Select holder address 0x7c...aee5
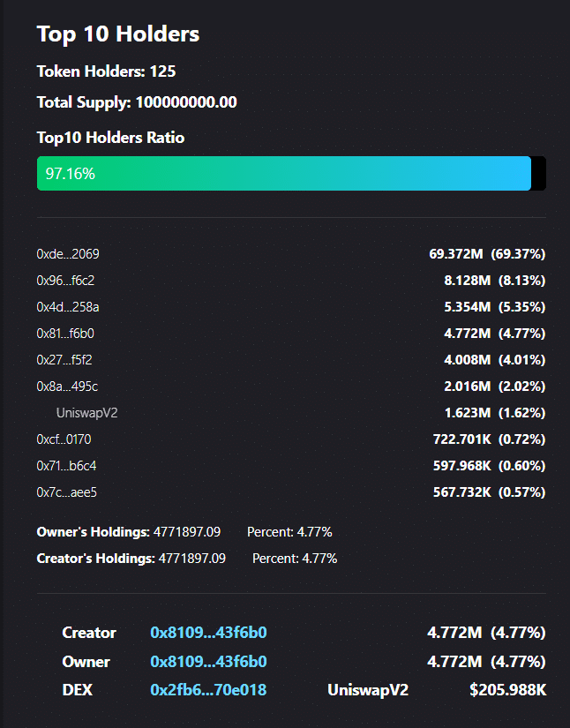This screenshot has height=728, width=570. coord(67,492)
